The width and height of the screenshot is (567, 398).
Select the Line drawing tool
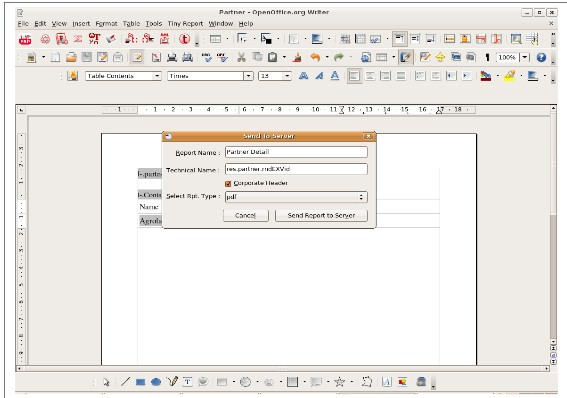click(x=125, y=382)
